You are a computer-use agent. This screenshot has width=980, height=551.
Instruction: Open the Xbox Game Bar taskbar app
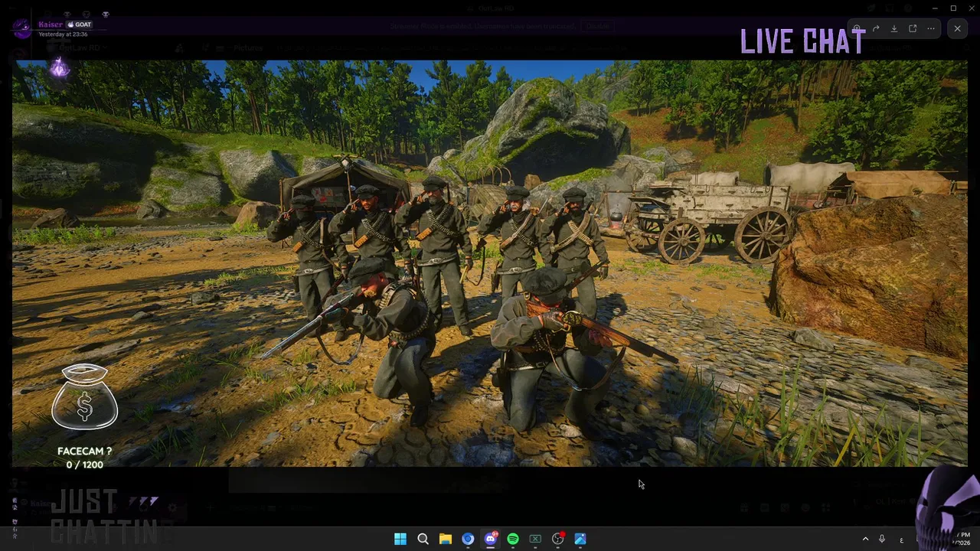click(x=535, y=539)
